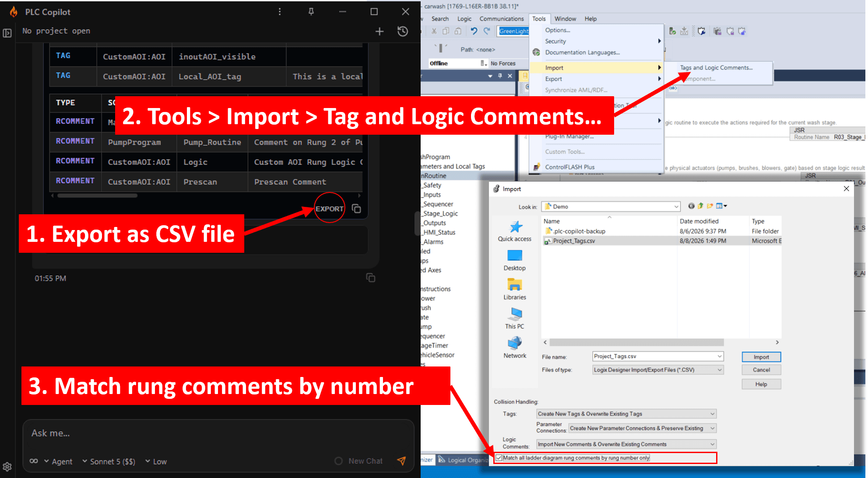Go back to last folder in Import dialog
Screen dimensions: 868x478
pos(691,206)
